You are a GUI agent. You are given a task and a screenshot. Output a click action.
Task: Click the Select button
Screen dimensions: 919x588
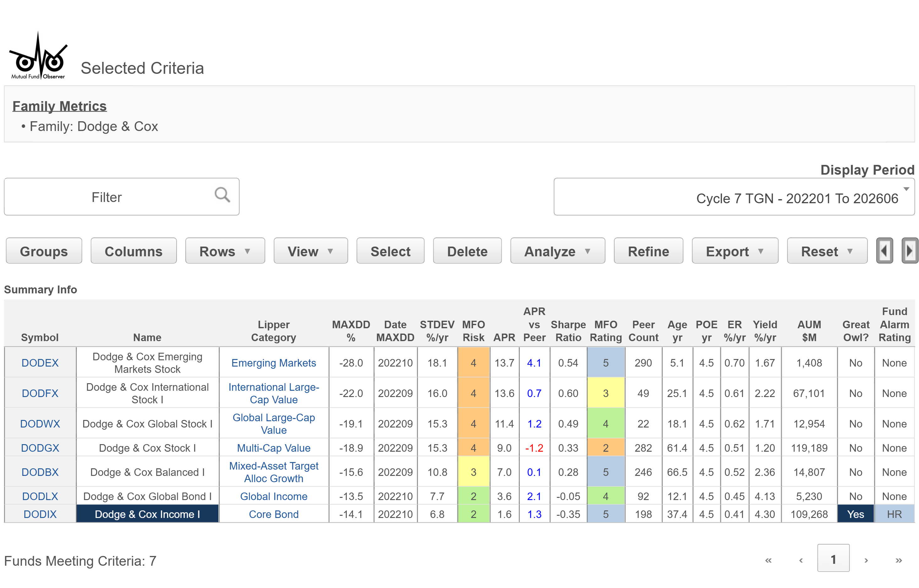click(x=390, y=251)
